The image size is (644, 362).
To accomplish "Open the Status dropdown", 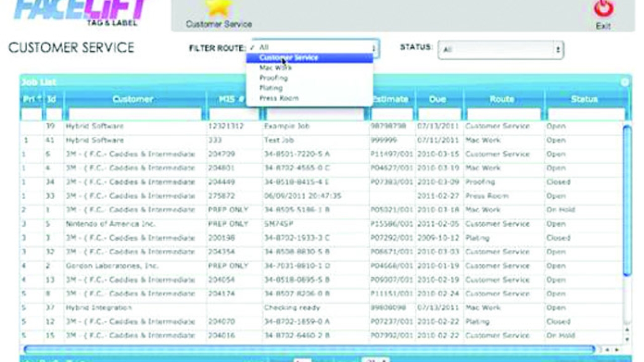I will (x=500, y=50).
